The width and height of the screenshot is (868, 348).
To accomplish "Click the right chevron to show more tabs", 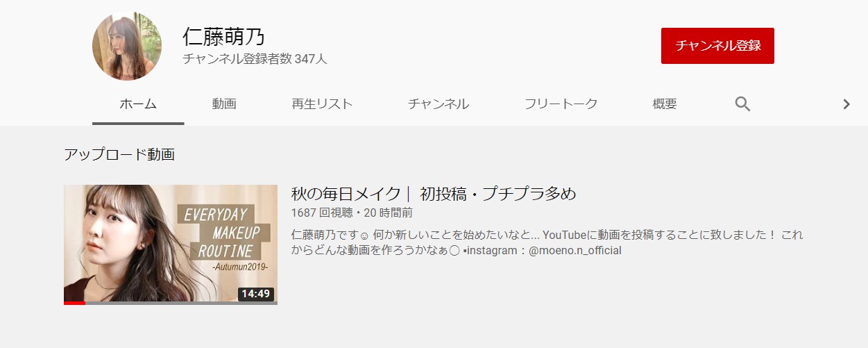I will (846, 104).
